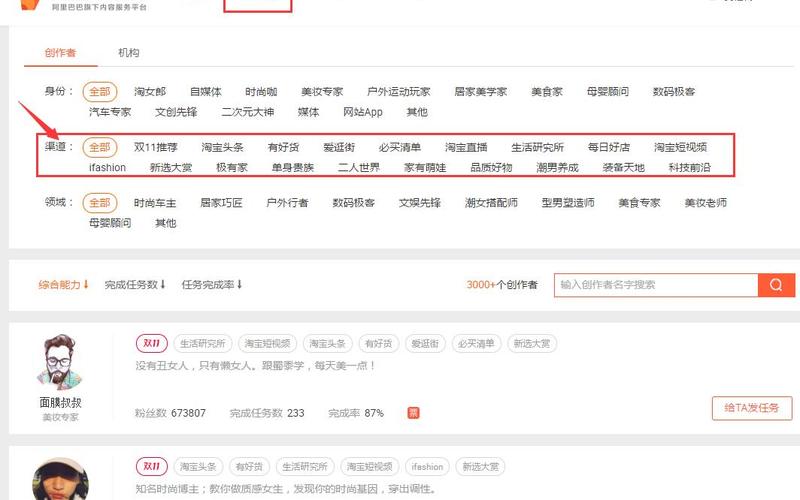800x500 pixels.
Task: Switch to the 机构 tab
Action: click(x=129, y=53)
